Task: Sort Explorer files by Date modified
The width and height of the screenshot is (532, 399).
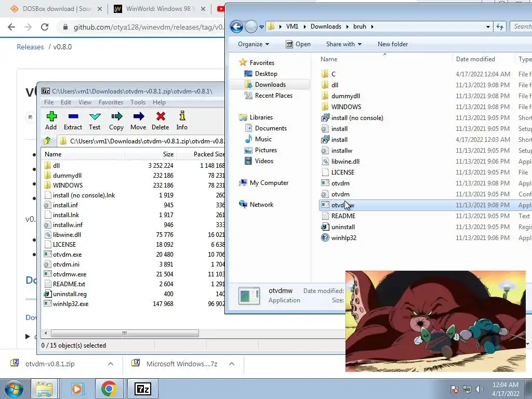Action: point(475,59)
